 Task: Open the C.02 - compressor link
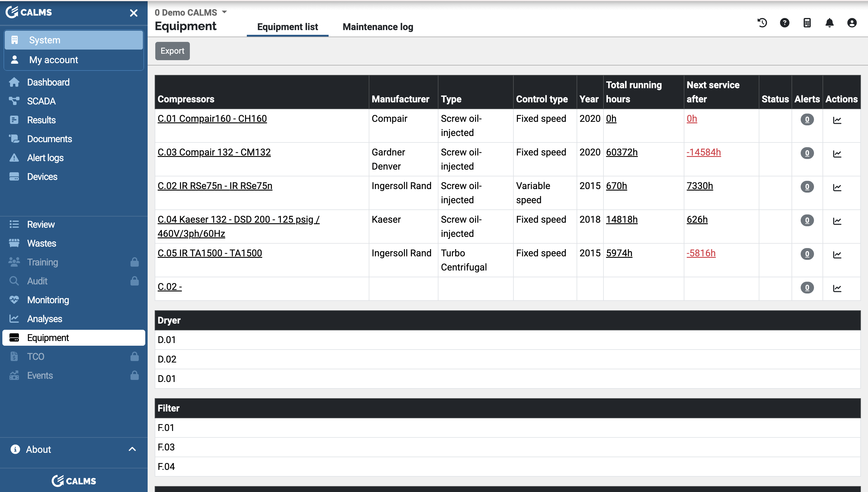(170, 286)
